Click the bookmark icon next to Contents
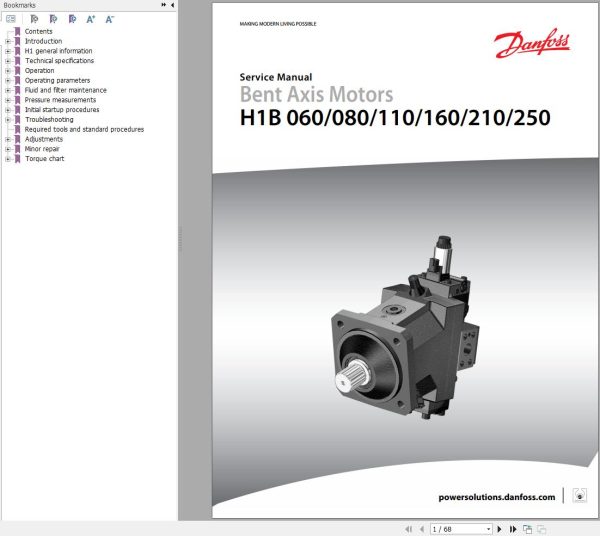This screenshot has height=536, width=600. pyautogui.click(x=17, y=31)
